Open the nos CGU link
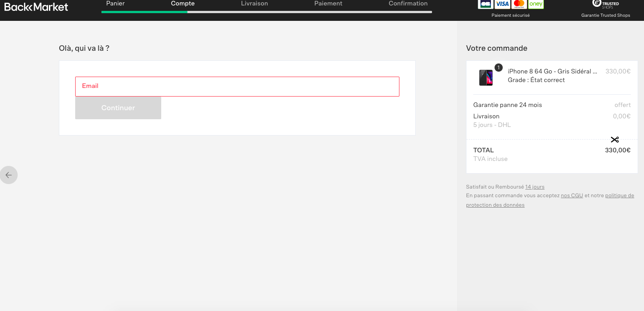This screenshot has width=644, height=311. point(572,196)
